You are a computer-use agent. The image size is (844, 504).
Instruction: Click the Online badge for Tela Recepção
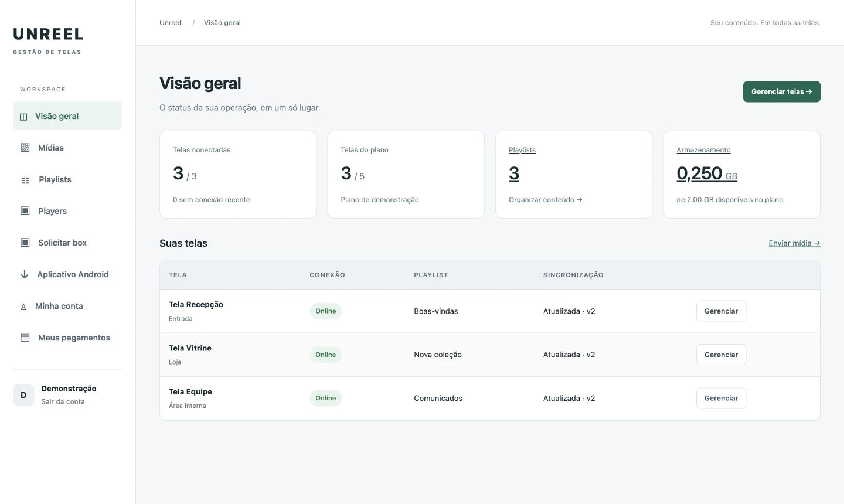tap(325, 311)
